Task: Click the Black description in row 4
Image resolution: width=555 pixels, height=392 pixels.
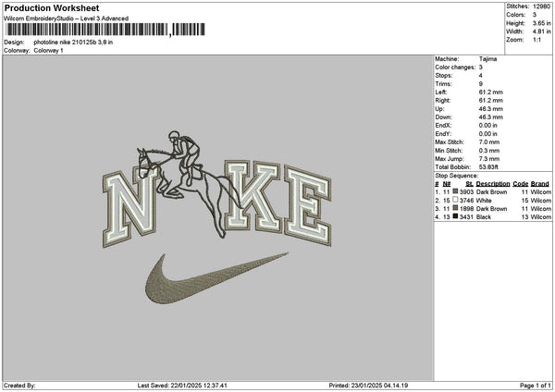Action: 484,217
